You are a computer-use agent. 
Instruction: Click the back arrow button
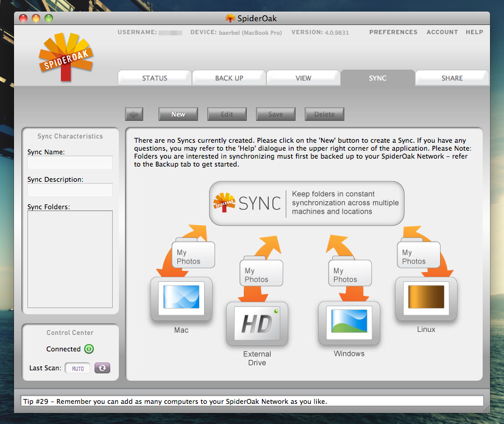(134, 114)
